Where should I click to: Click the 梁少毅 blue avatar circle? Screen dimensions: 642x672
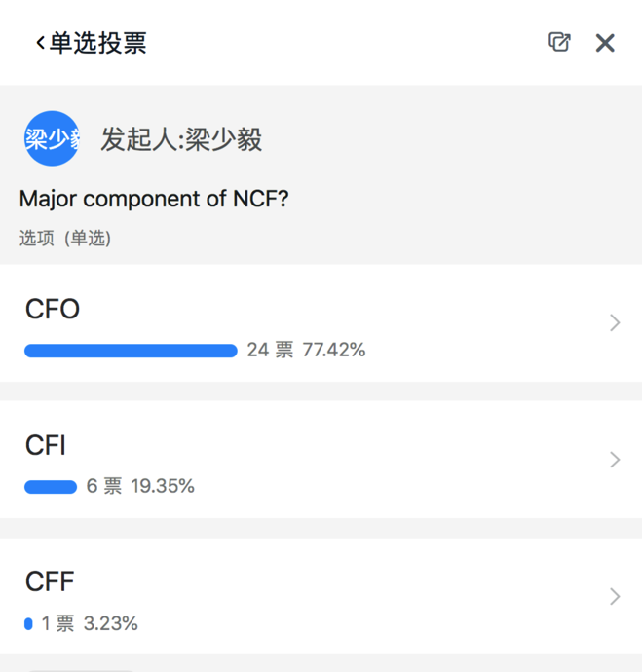click(52, 138)
